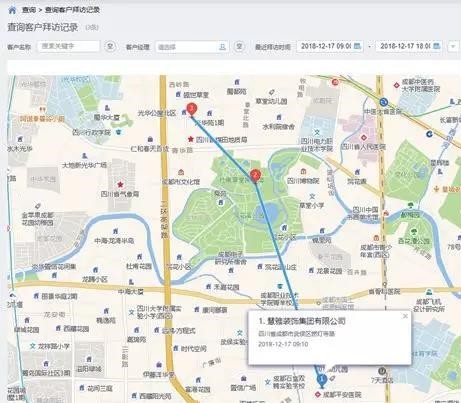Image resolution: width=461 pixels, height=403 pixels.
Task: Click the 空 button beside 客户名称 field
Action: tap(110, 46)
